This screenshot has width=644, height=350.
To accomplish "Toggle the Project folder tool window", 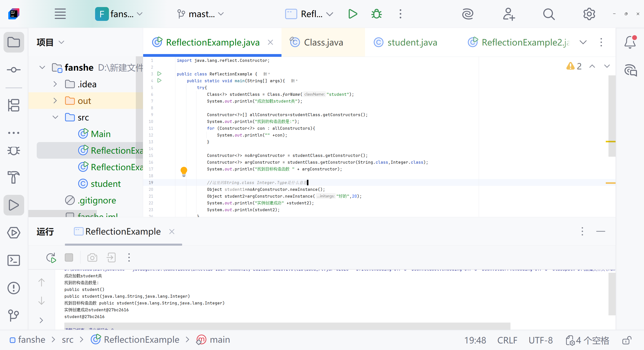I will point(14,42).
